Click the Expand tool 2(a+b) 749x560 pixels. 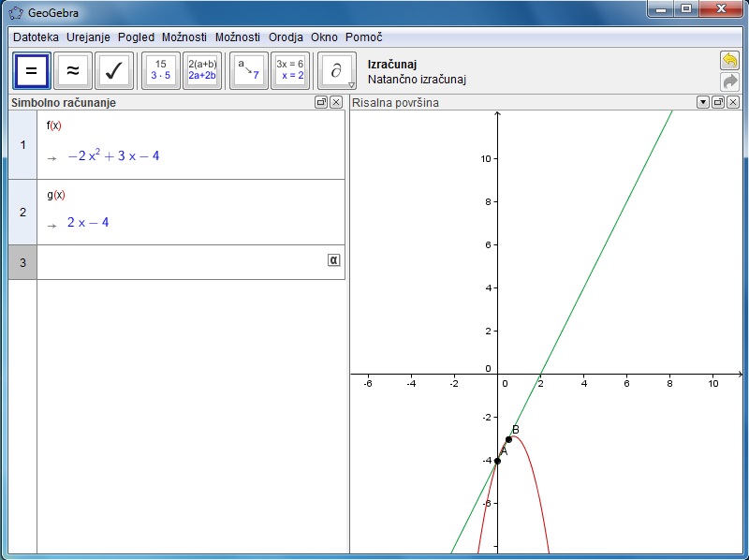(x=202, y=70)
